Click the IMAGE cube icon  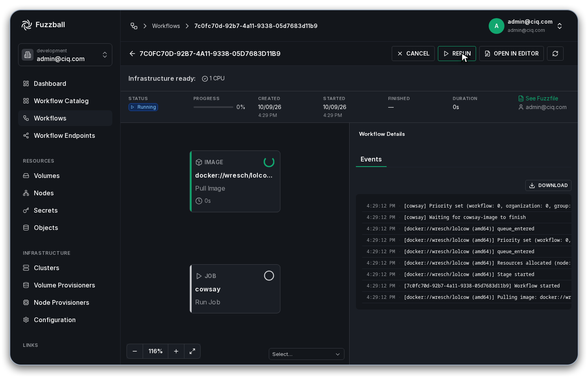(199, 162)
